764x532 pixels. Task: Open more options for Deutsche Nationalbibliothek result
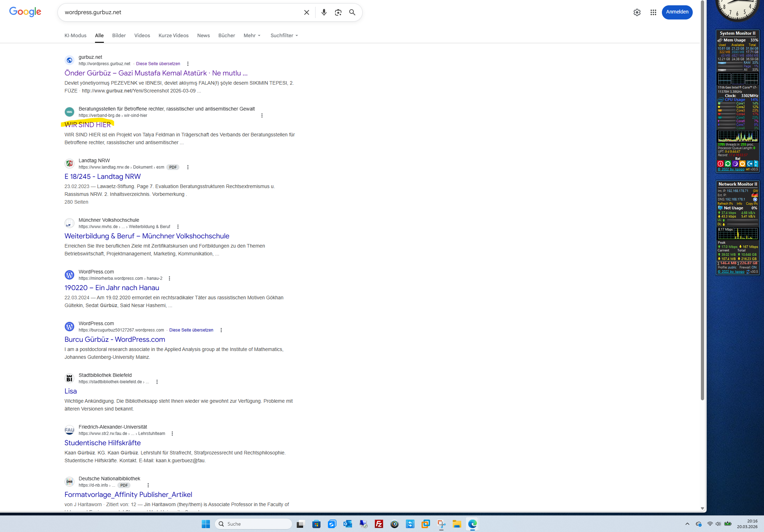pyautogui.click(x=148, y=485)
